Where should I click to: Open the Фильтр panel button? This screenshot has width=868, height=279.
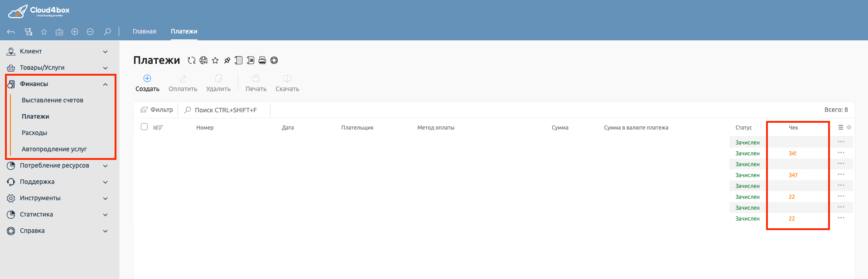point(157,110)
